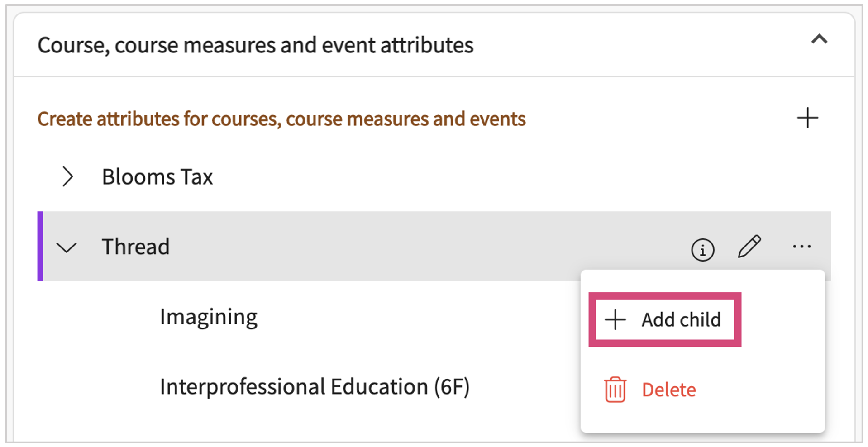Click the section title about course attributes
868x447 pixels.
tap(255, 45)
